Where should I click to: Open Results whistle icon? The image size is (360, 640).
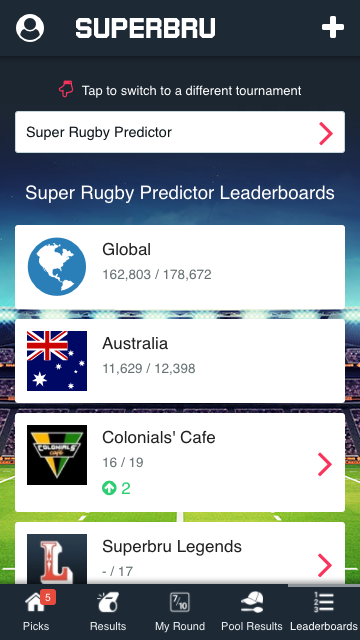[108, 602]
